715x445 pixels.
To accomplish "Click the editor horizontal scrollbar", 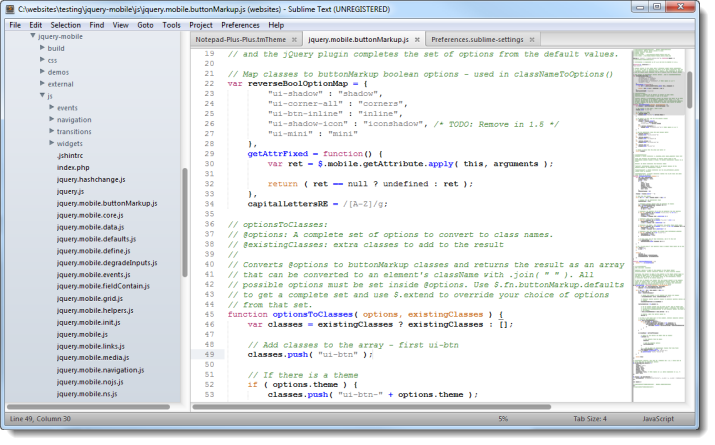I will 372,407.
